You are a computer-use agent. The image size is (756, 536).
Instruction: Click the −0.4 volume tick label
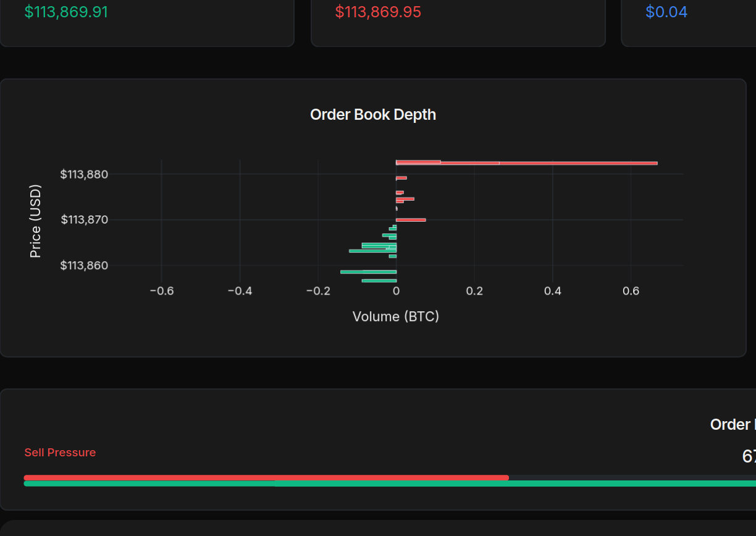click(x=240, y=291)
